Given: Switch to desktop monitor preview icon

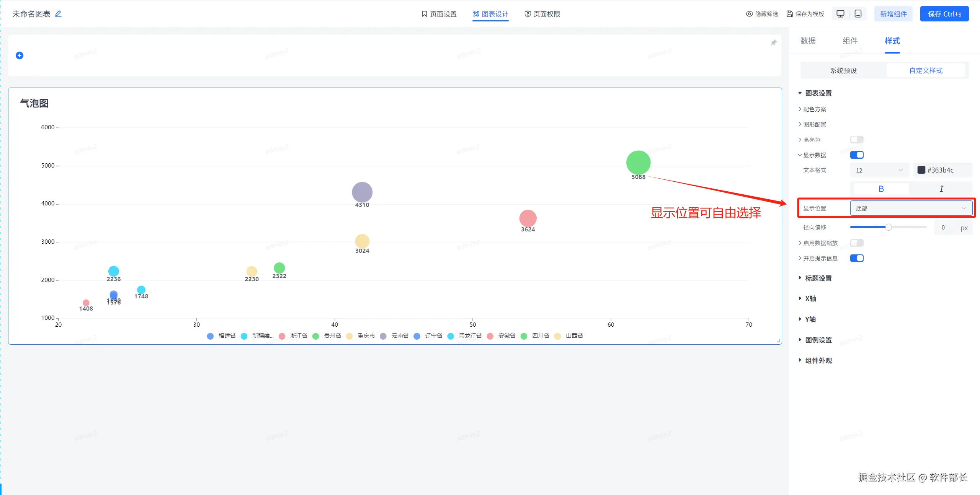Looking at the screenshot, I should [x=840, y=14].
